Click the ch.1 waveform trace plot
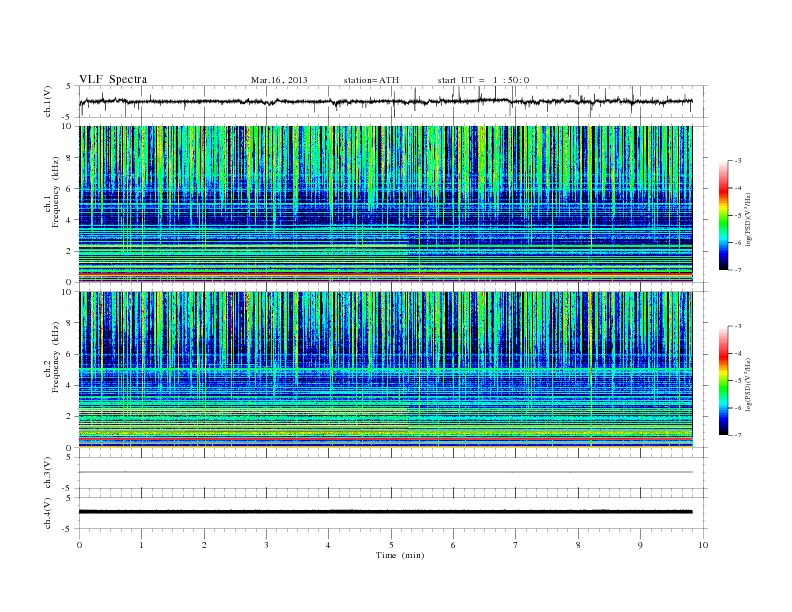792x612 pixels. tap(385, 101)
